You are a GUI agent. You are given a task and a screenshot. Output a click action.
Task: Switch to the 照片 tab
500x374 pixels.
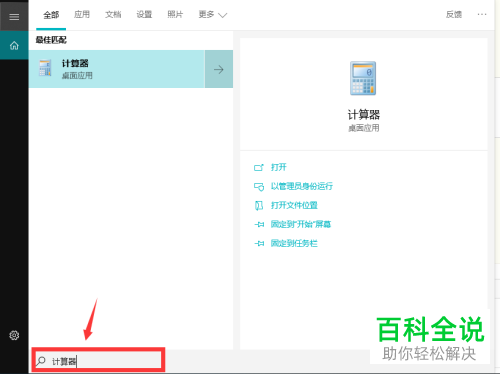point(175,14)
